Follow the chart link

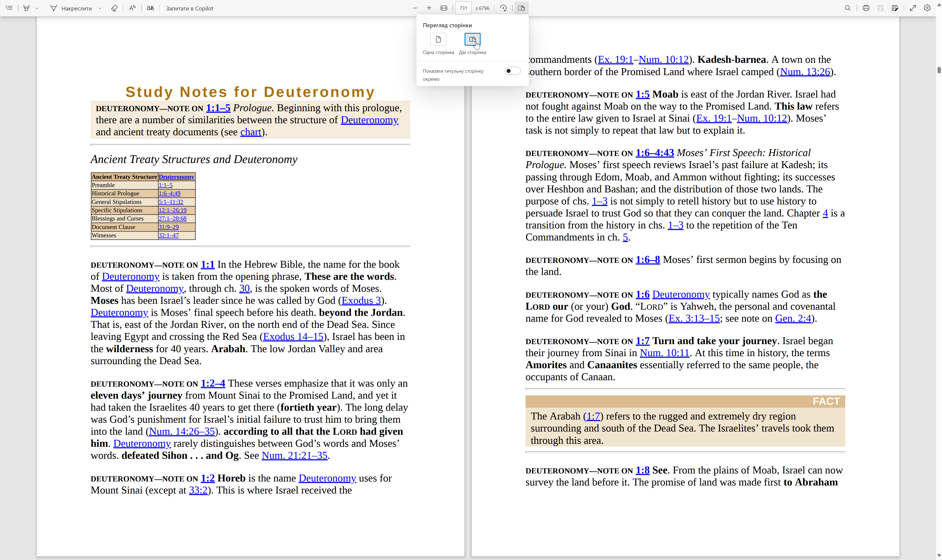(251, 132)
